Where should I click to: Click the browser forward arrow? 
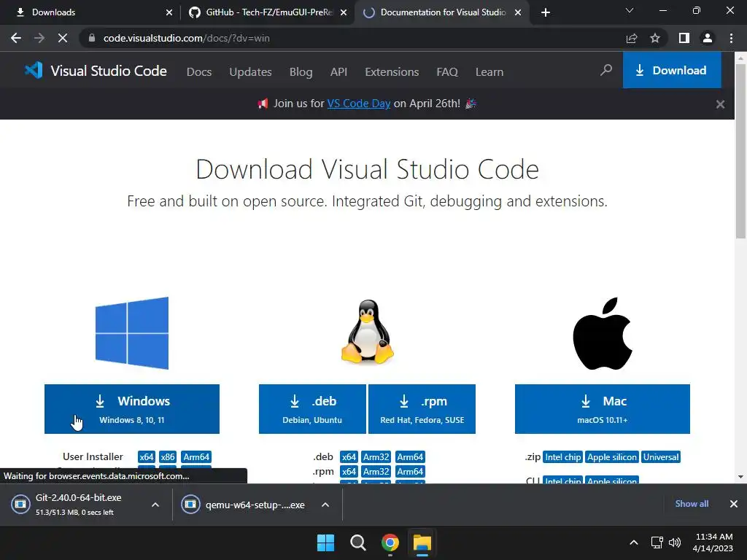pyautogui.click(x=39, y=38)
